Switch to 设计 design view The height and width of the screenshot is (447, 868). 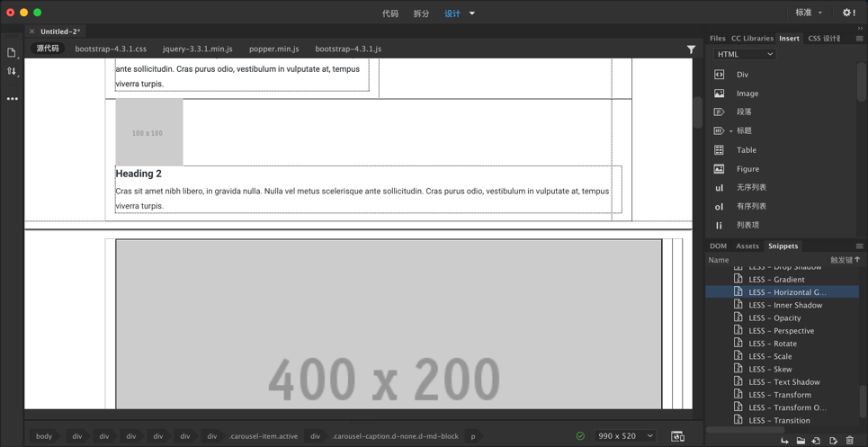coord(452,13)
